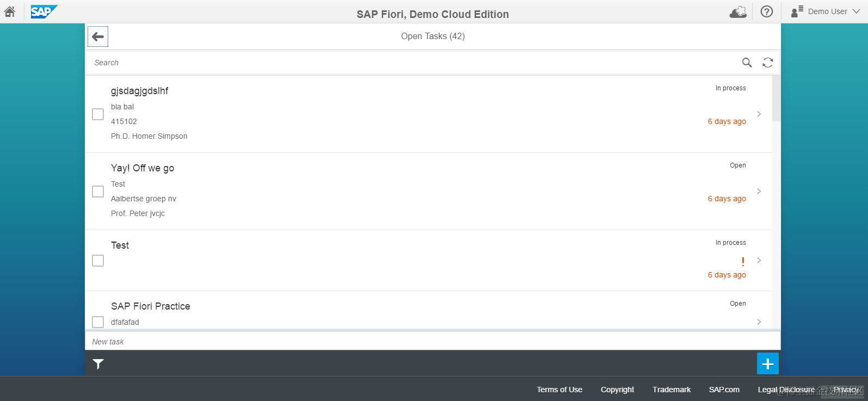Click the New task input field

(433, 341)
